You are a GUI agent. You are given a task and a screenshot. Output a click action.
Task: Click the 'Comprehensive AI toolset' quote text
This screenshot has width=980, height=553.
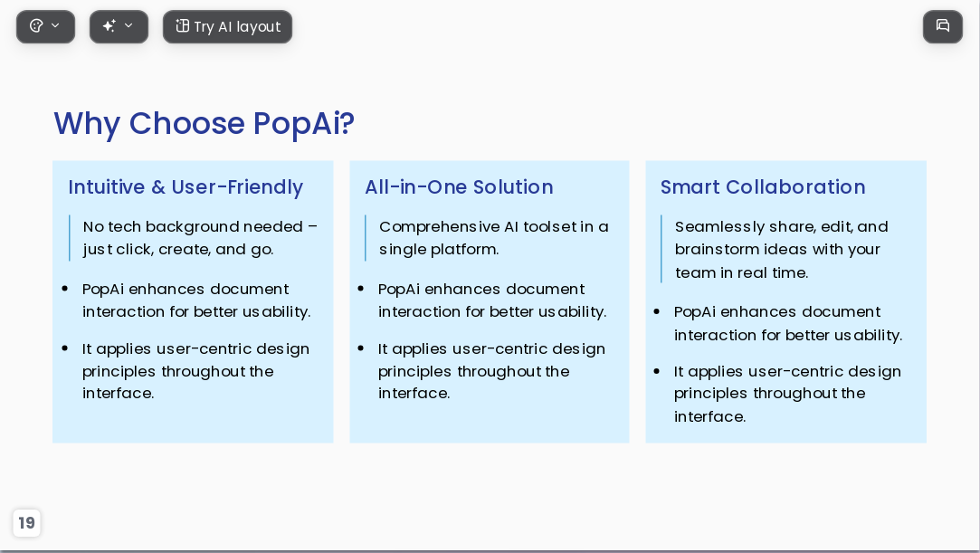click(494, 237)
